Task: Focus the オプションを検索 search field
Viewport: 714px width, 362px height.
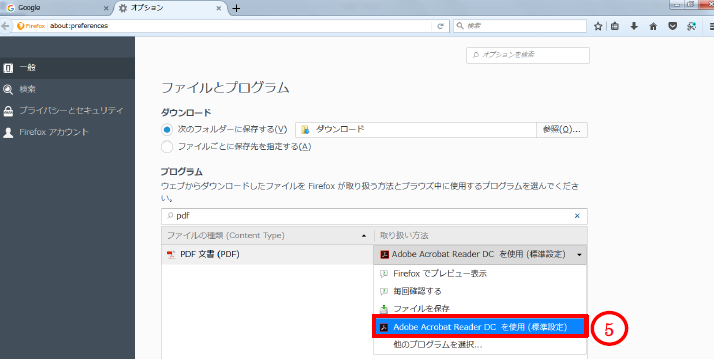Action: pyautogui.click(x=528, y=55)
